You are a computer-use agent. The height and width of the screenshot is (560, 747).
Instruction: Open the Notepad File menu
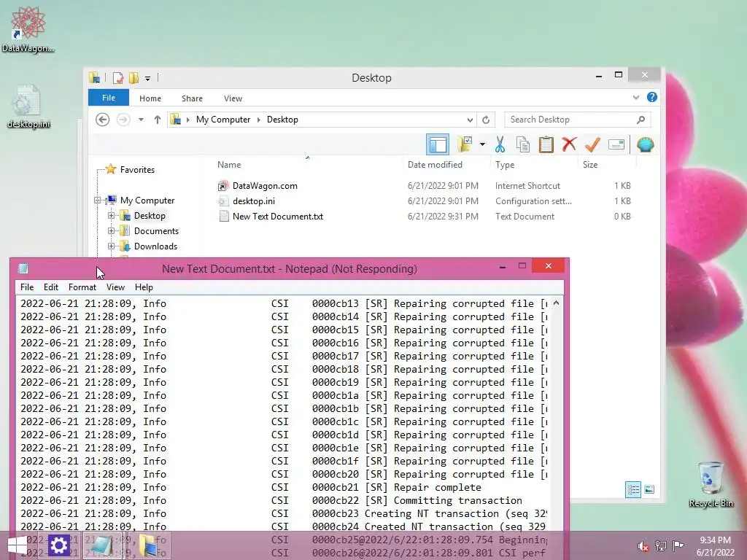coord(27,287)
